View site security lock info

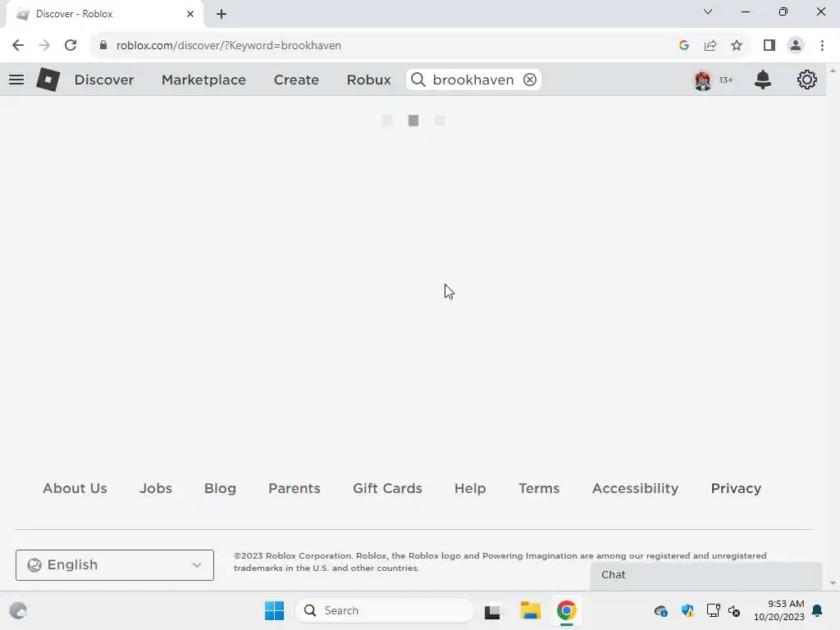(103, 45)
